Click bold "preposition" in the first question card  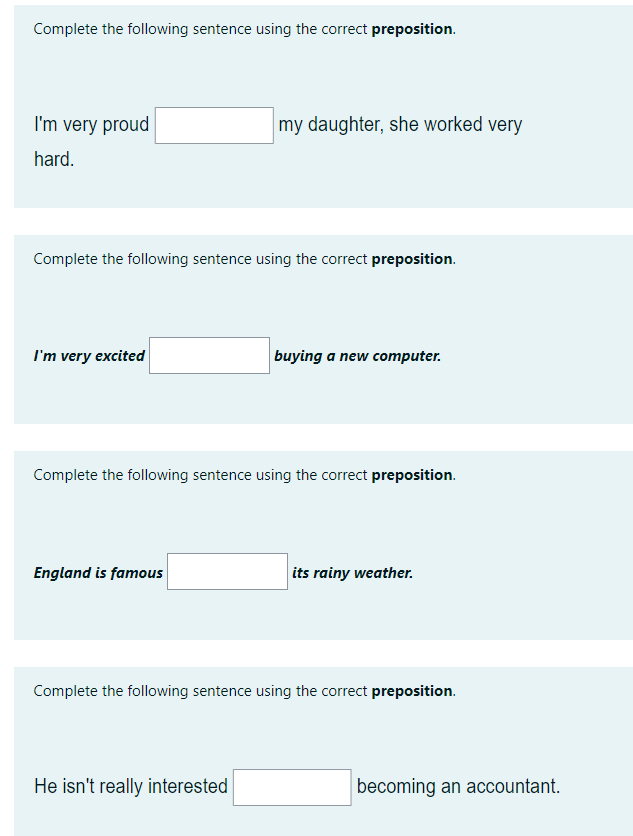point(412,29)
